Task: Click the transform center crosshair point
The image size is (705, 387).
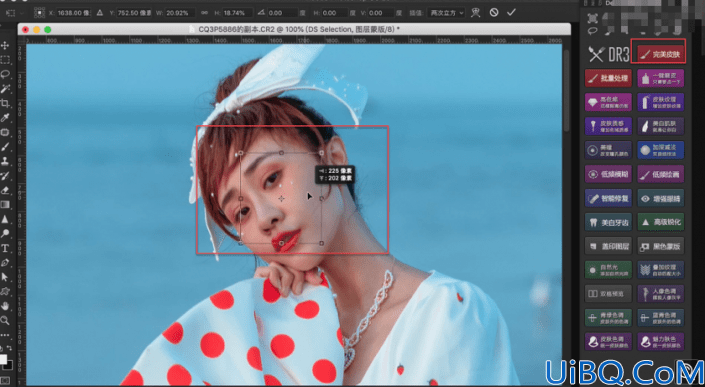Action: 281,198
